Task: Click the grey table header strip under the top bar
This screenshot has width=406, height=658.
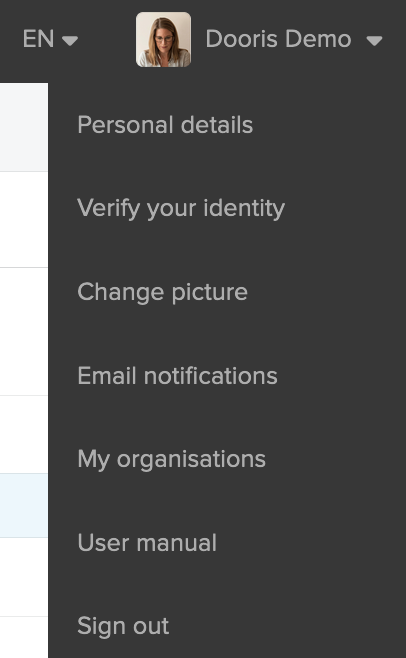Action: (x=24, y=127)
